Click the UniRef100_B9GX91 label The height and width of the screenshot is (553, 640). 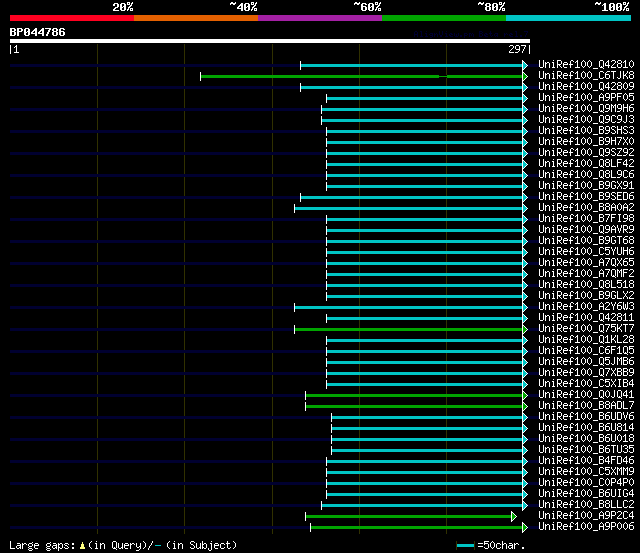pyautogui.click(x=586, y=186)
